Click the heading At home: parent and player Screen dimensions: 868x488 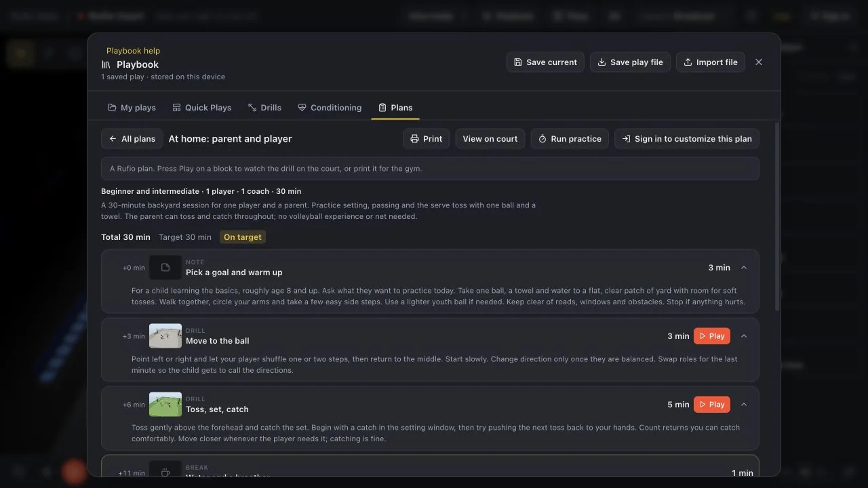click(x=231, y=139)
